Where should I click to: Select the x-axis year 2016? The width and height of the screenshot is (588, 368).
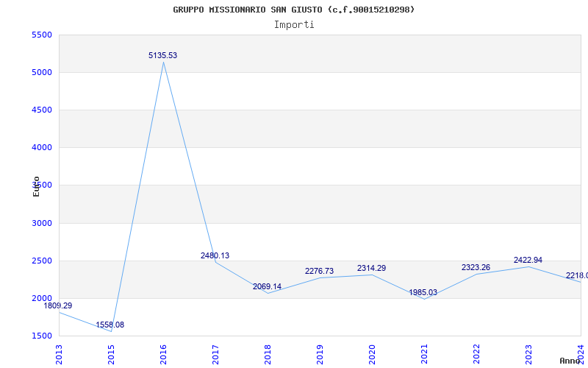(163, 354)
